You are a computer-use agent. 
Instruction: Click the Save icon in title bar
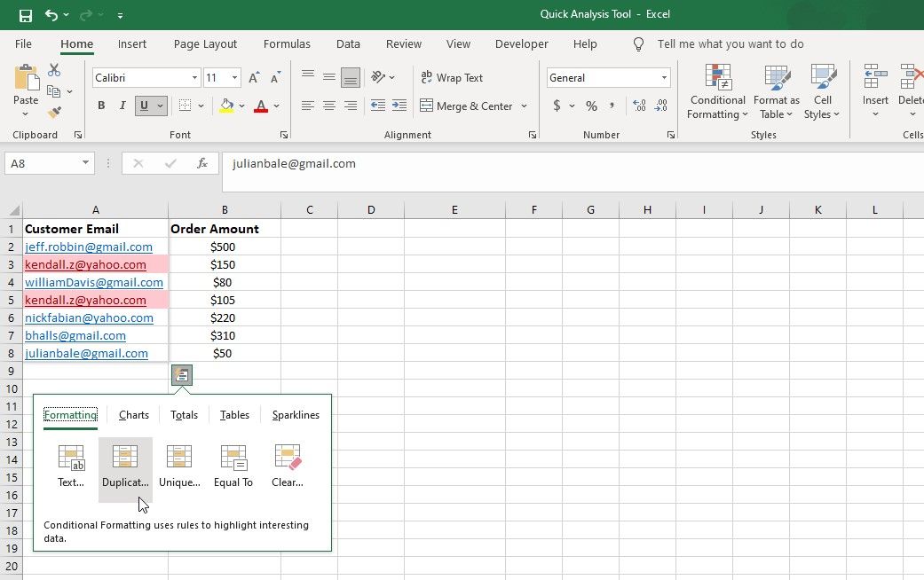pyautogui.click(x=25, y=15)
